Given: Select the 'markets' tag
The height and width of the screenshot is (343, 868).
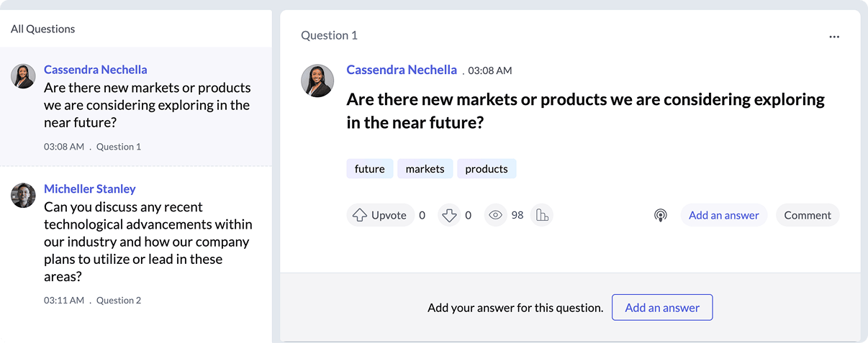Looking at the screenshot, I should 425,169.
